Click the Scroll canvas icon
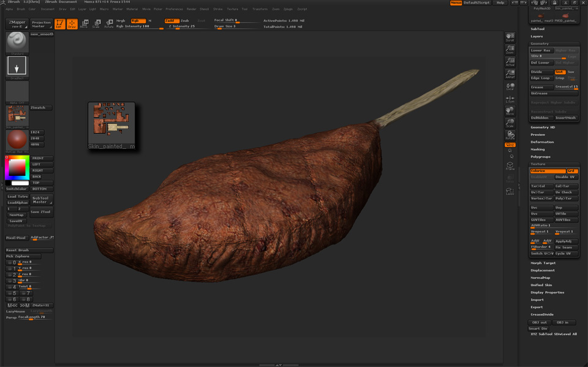This screenshot has height=367, width=588. point(510,37)
